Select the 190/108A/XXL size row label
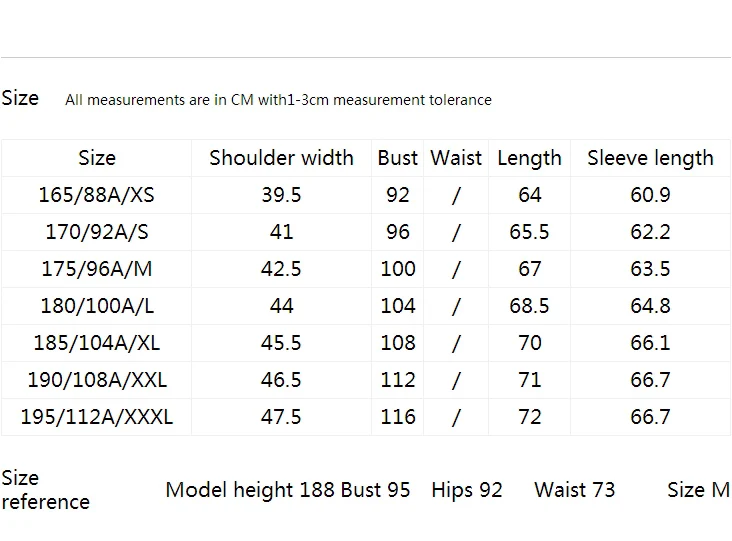 [x=97, y=379]
